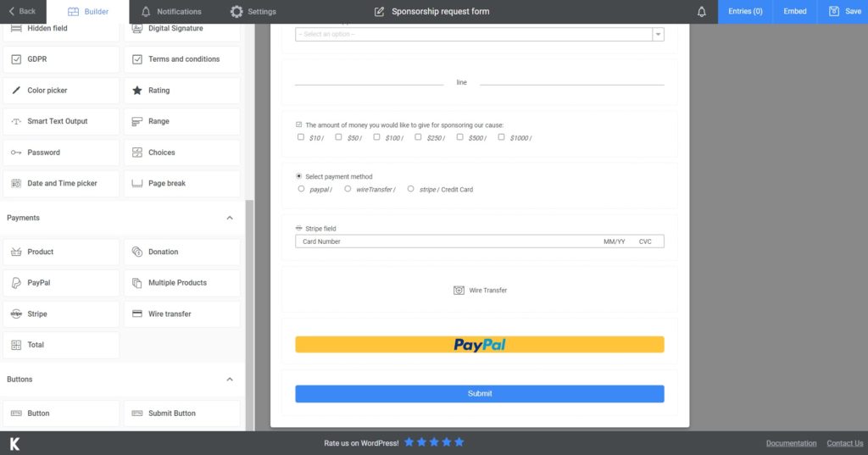Add a Button element

pyautogui.click(x=61, y=413)
